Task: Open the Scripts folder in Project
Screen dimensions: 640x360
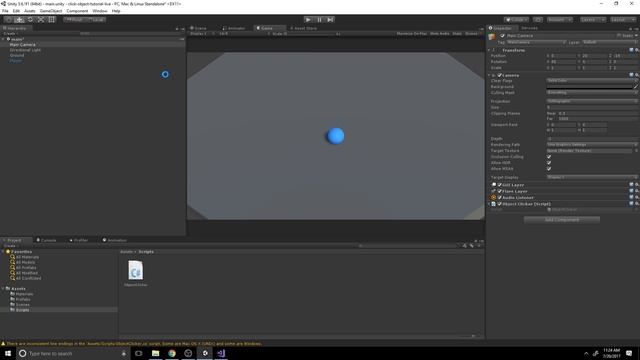Action: (22, 310)
